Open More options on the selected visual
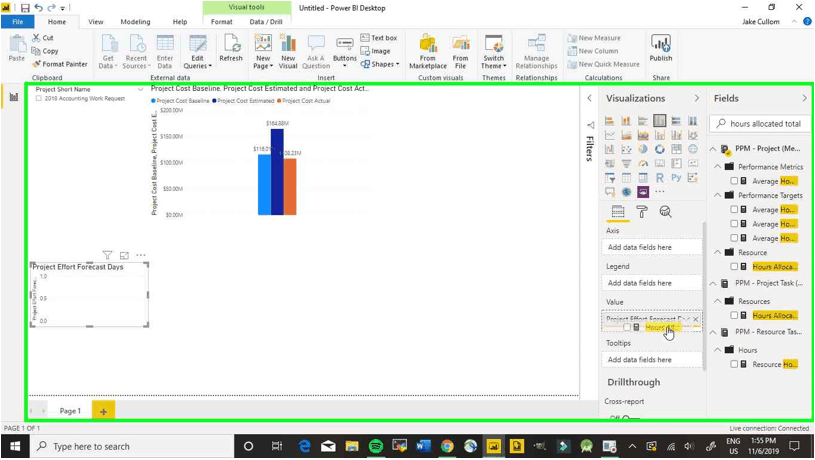Image resolution: width=815 pixels, height=460 pixels. [141, 255]
